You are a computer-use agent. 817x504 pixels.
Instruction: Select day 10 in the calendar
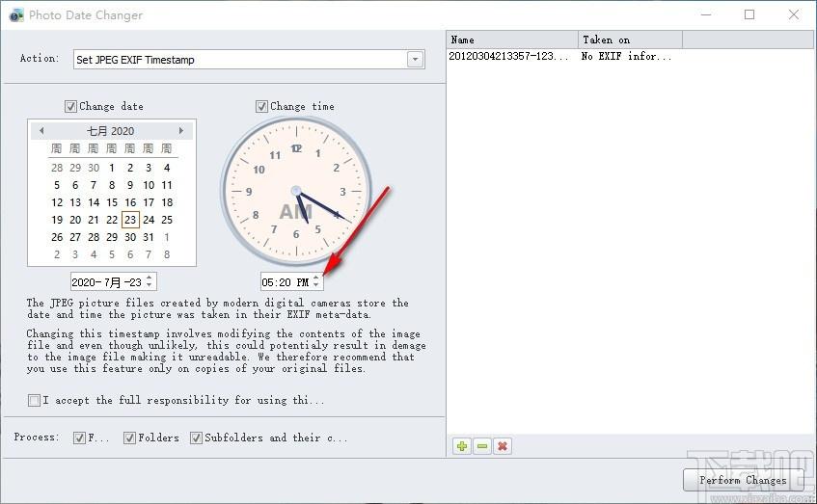click(x=149, y=185)
